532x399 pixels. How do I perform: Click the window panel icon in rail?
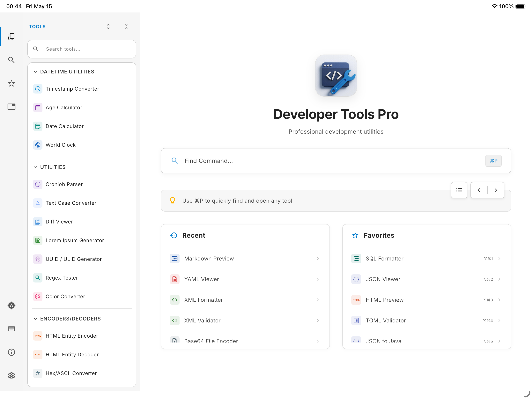(11, 107)
